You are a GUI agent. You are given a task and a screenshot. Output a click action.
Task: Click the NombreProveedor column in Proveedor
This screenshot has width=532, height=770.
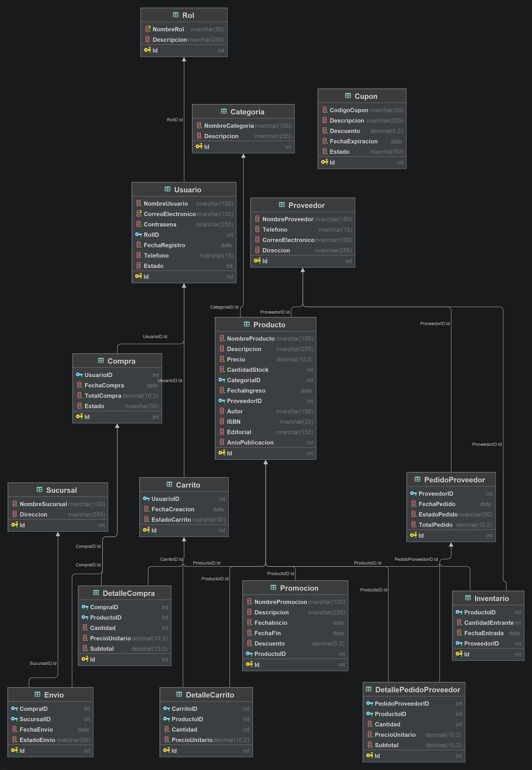point(303,219)
